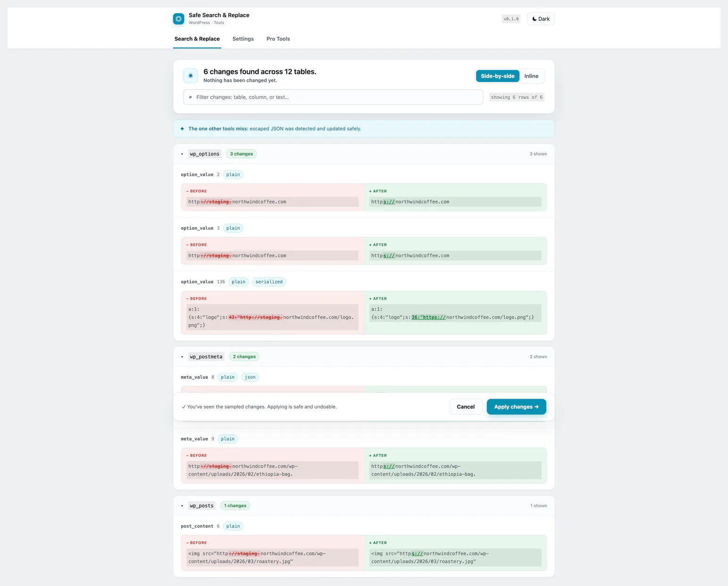Image resolution: width=728 pixels, height=586 pixels.
Task: Open the Search & Replace tab
Action: pos(197,39)
